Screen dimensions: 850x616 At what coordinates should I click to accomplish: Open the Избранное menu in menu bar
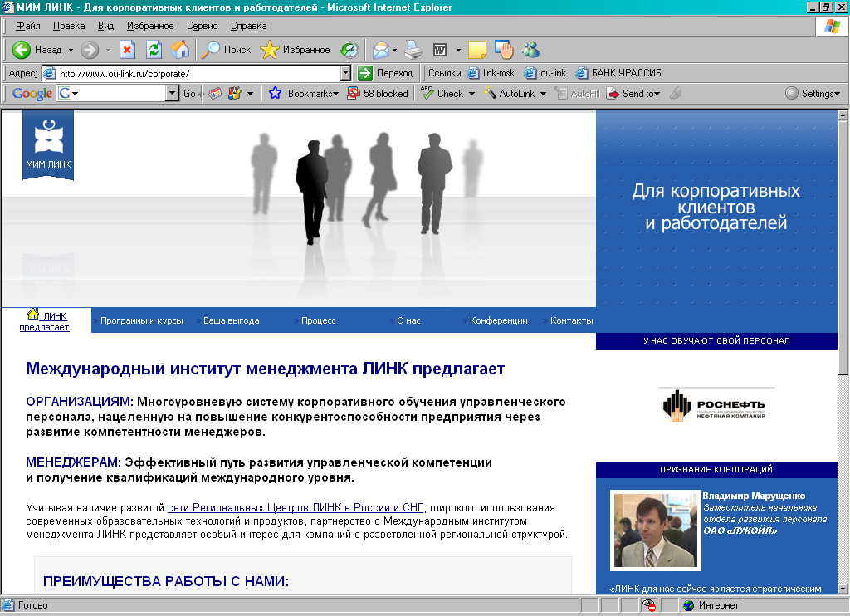coord(150,26)
